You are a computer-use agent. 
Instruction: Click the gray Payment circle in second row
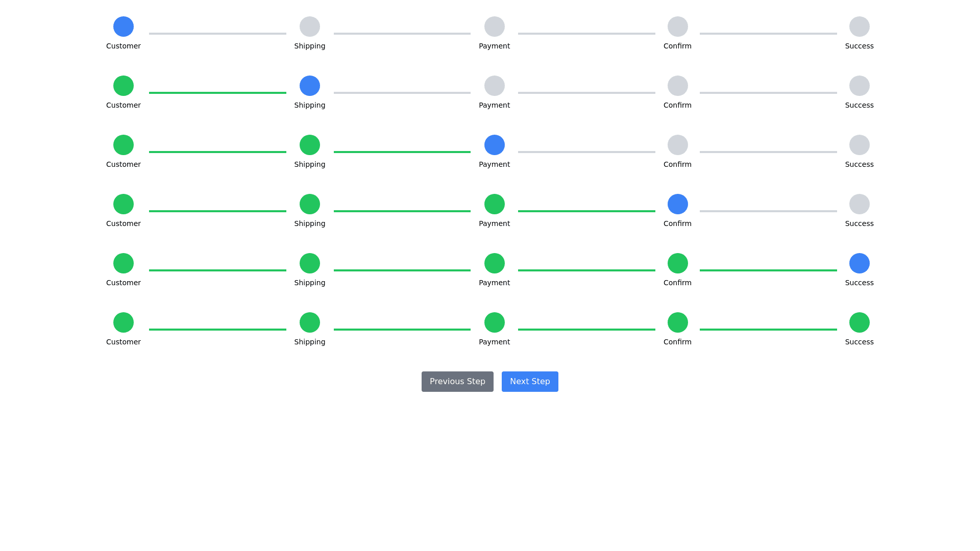point(495,86)
